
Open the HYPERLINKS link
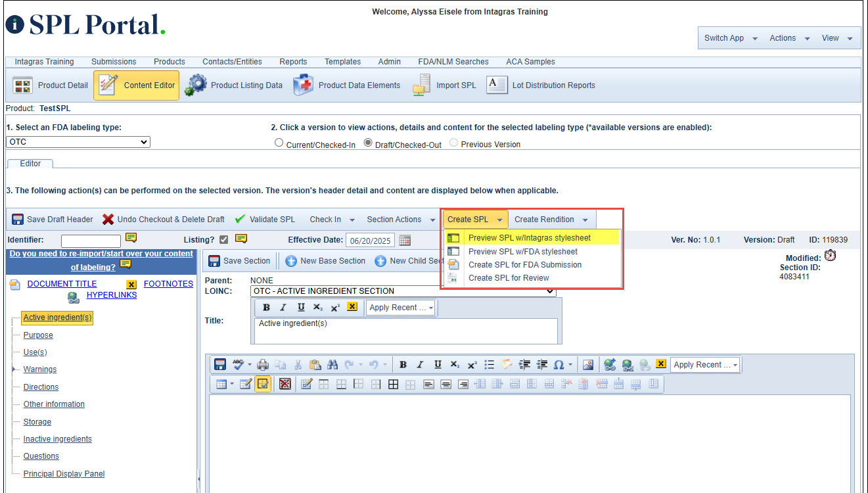[x=112, y=295]
